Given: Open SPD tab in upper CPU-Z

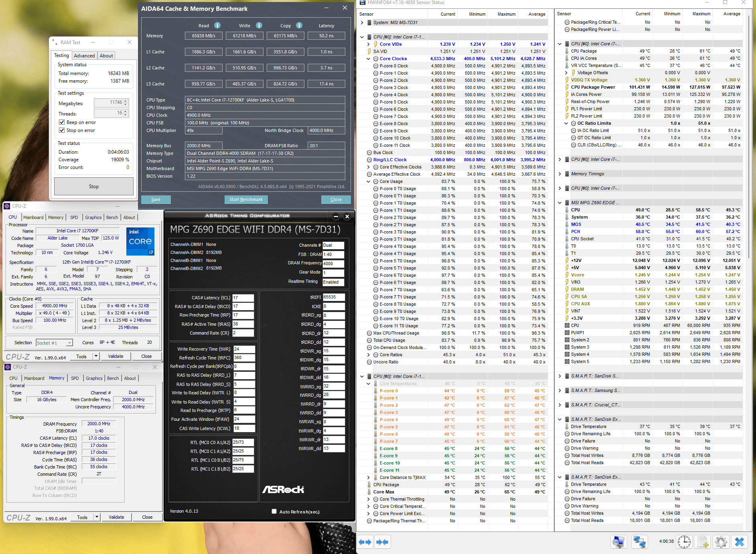Looking at the screenshot, I should (x=74, y=217).
